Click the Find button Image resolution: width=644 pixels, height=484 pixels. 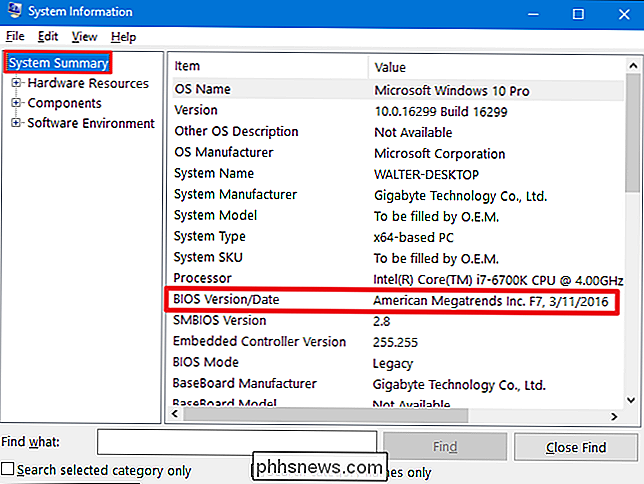click(445, 446)
